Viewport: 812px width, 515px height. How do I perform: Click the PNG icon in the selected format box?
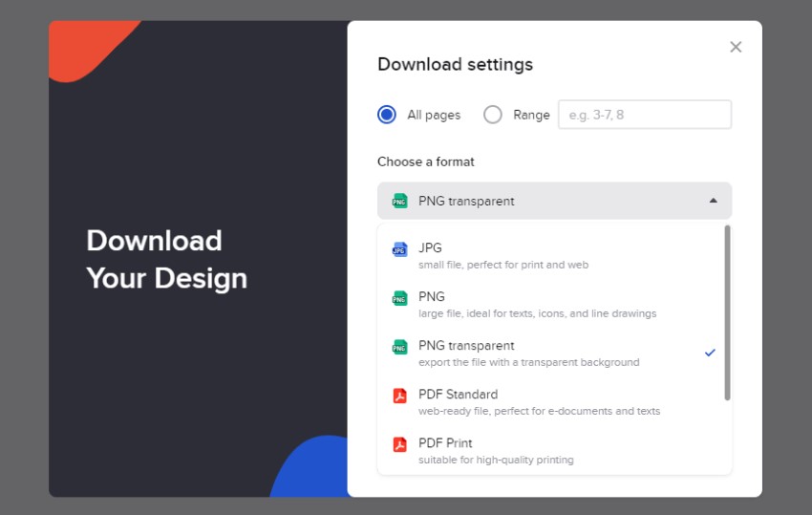click(x=399, y=201)
